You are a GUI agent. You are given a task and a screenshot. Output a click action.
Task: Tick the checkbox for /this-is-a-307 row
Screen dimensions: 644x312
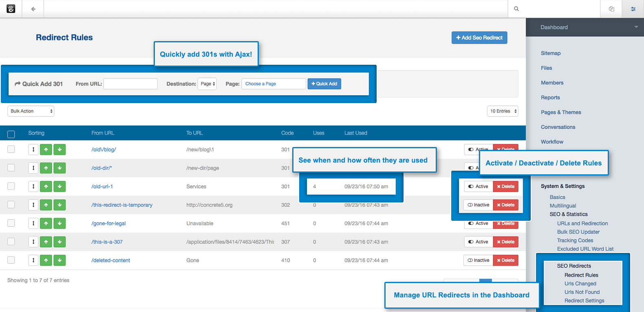point(11,242)
